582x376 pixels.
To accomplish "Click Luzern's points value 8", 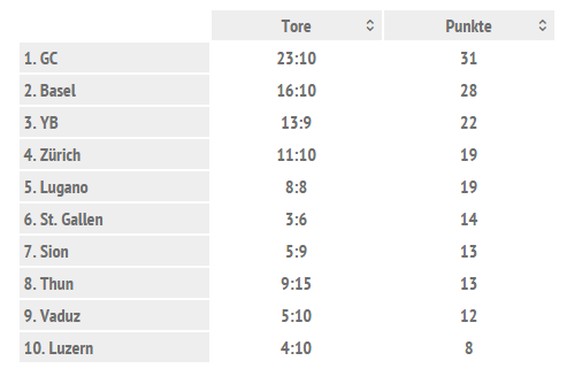I will coord(469,348).
